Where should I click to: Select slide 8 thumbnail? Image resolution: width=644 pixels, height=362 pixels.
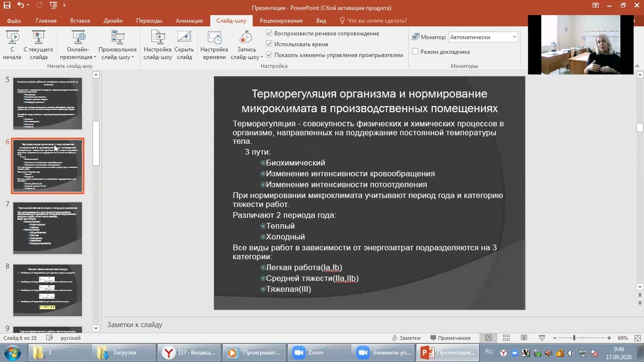pyautogui.click(x=47, y=290)
